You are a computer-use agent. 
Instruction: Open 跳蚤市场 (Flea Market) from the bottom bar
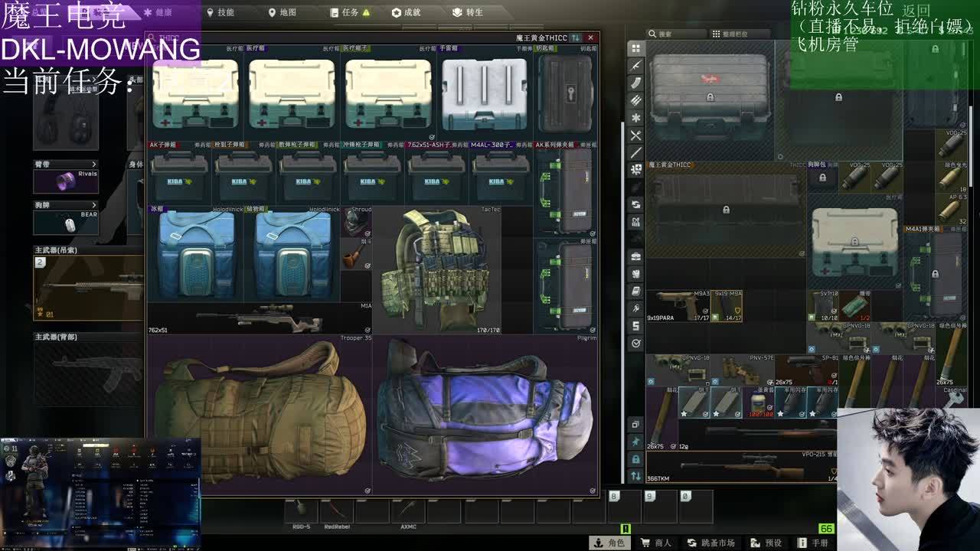click(711, 543)
